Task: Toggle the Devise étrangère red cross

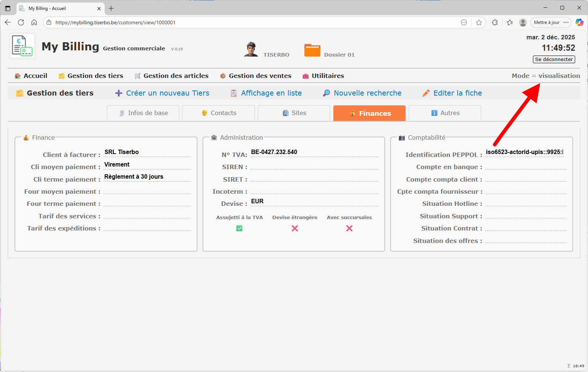Action: pos(295,228)
